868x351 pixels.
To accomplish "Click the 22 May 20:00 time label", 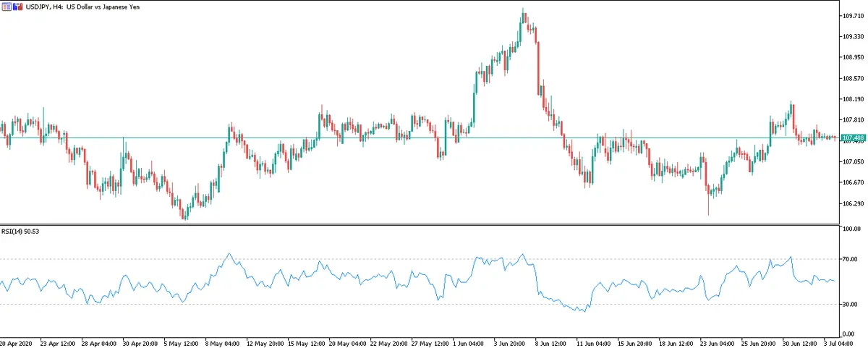I will pyautogui.click(x=388, y=344).
